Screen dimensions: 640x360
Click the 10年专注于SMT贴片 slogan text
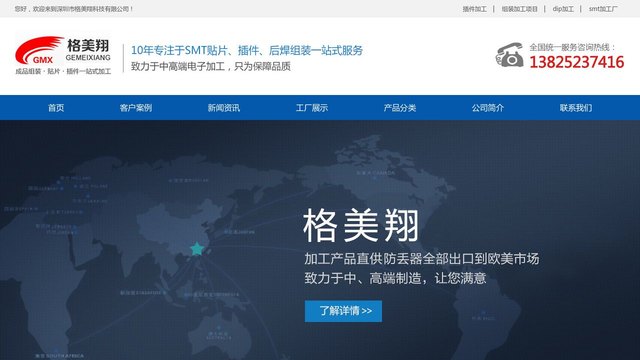(247, 50)
